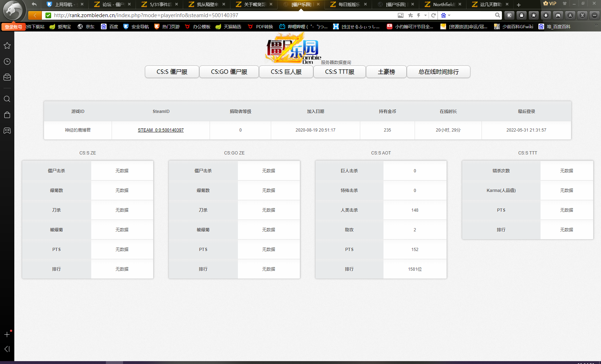Click the CS:S 巨人服 button
601x364 pixels.
pyautogui.click(x=286, y=72)
